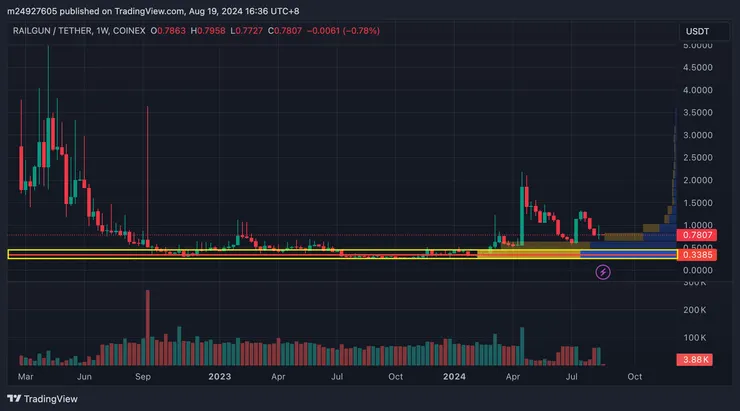Click the 100K volume axis label
This screenshot has height=411, width=740.
[x=694, y=338]
